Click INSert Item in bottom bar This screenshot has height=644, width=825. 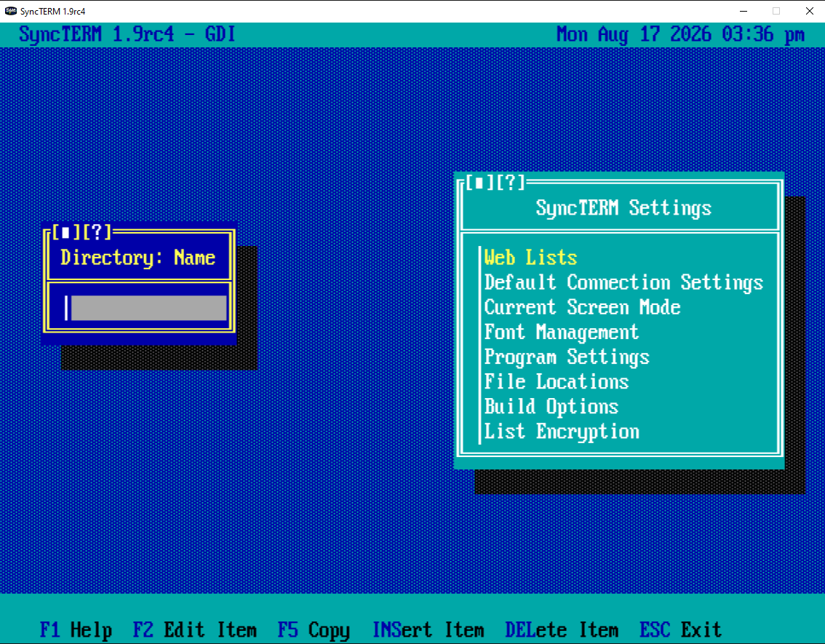pyautogui.click(x=428, y=629)
